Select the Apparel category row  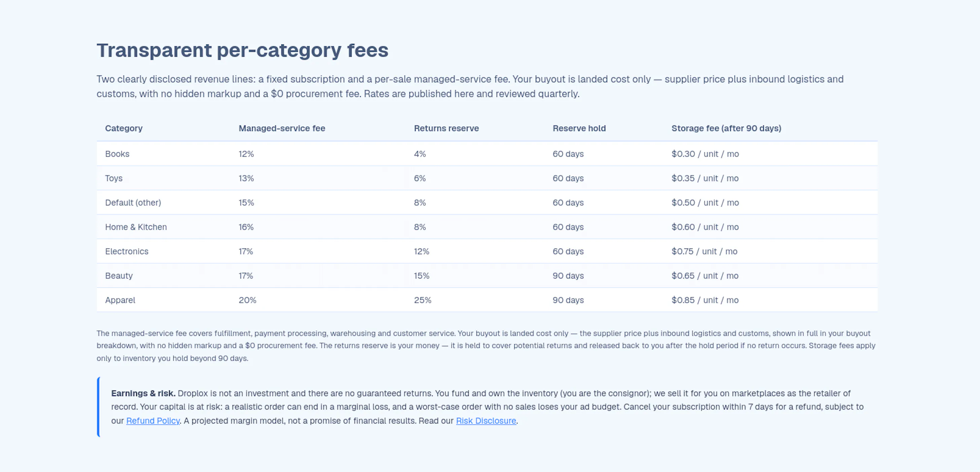[487, 300]
